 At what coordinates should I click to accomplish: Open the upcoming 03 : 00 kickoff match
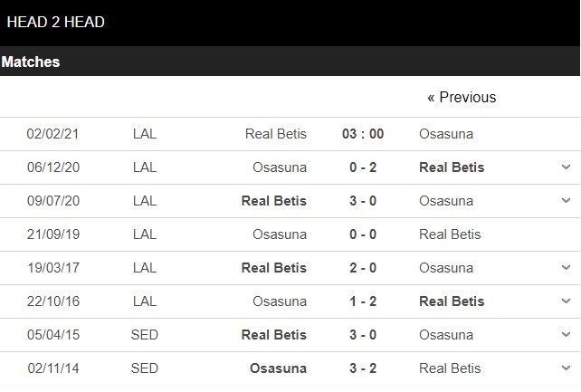pyautogui.click(x=363, y=134)
